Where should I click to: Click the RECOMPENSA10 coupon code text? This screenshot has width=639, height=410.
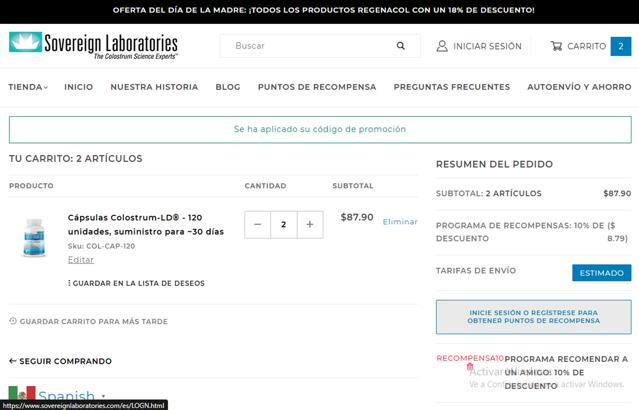(x=470, y=358)
